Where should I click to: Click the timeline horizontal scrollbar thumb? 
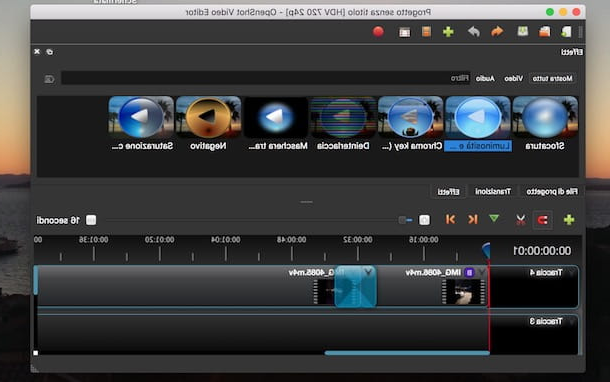[x=407, y=353]
